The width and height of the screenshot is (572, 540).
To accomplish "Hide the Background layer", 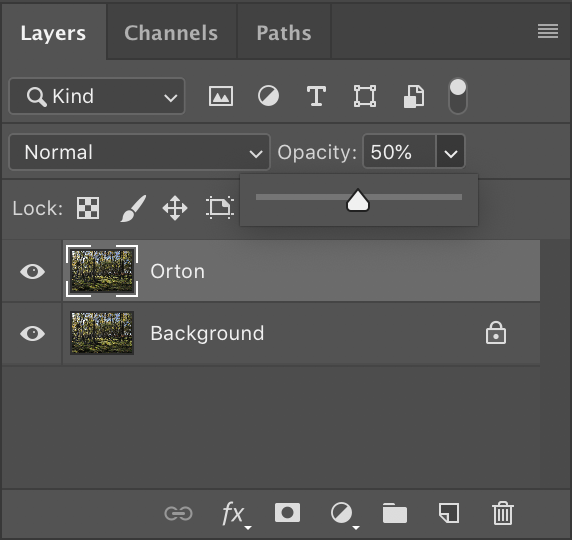I will (32, 333).
